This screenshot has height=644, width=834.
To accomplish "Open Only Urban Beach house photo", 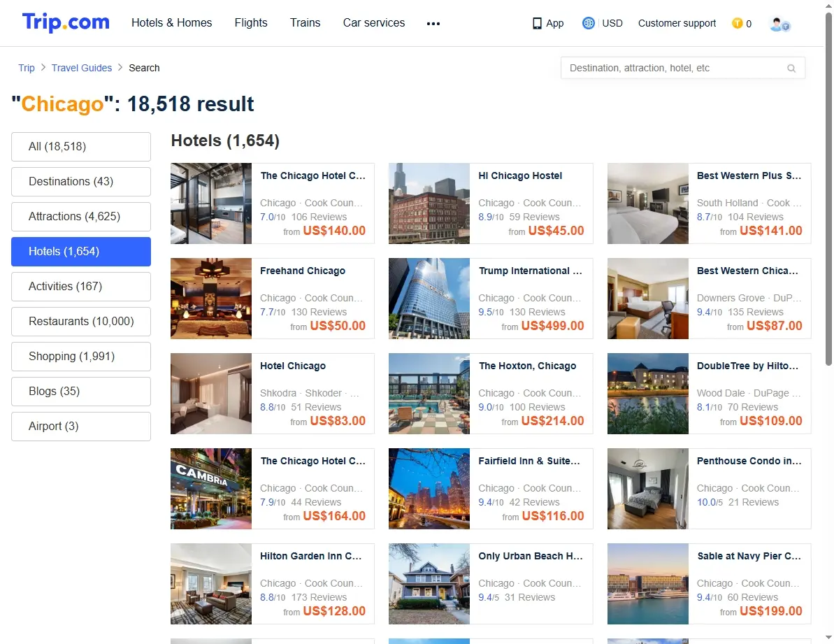I will (x=429, y=585).
